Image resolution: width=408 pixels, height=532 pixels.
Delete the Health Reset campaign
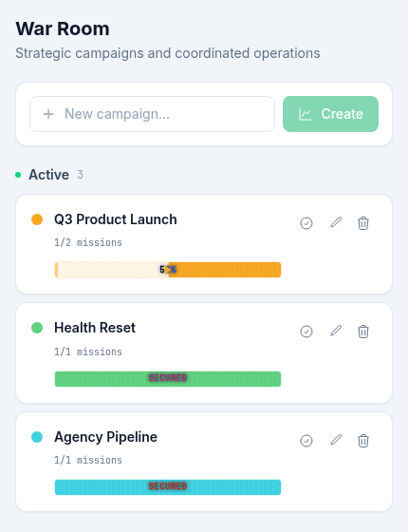coord(363,332)
